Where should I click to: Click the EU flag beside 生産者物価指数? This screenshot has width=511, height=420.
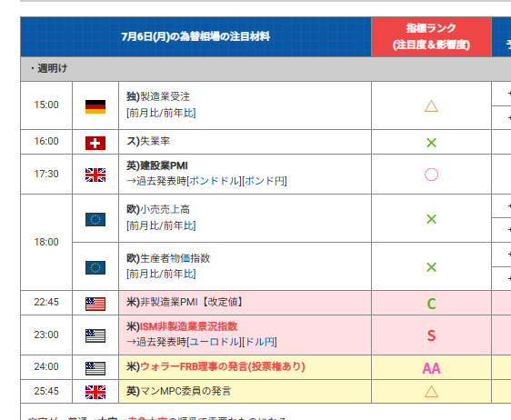tap(95, 268)
